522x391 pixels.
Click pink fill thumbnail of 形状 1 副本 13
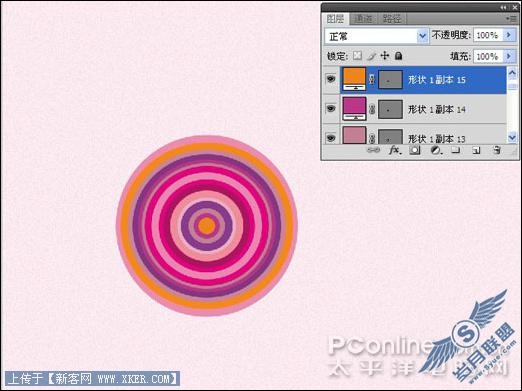[x=354, y=135]
